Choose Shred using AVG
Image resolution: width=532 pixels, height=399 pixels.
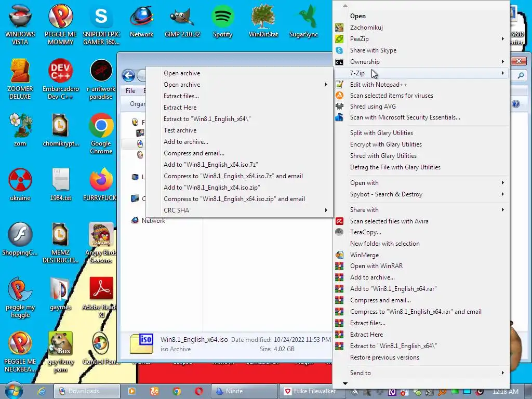[373, 107]
